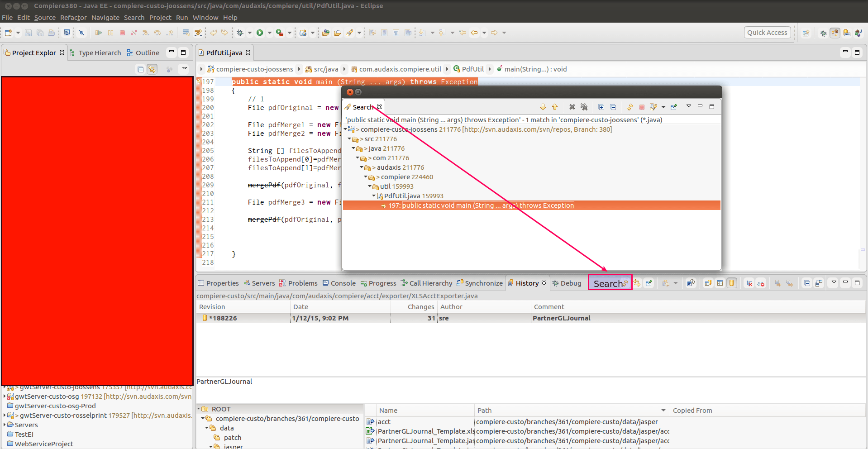The image size is (868, 449).
Task: Toggle the affected paths table layout button
Action: [x=720, y=283]
